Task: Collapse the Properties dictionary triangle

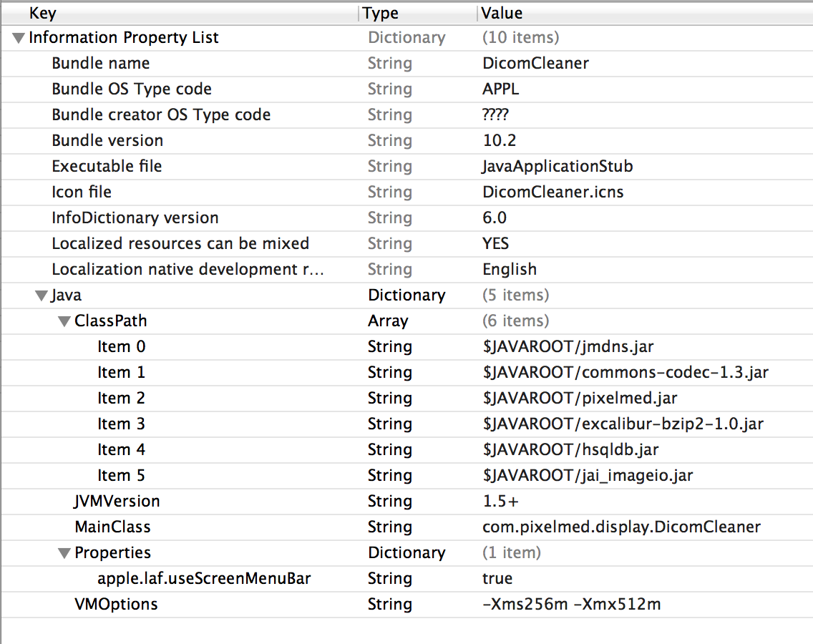Action: click(x=64, y=553)
